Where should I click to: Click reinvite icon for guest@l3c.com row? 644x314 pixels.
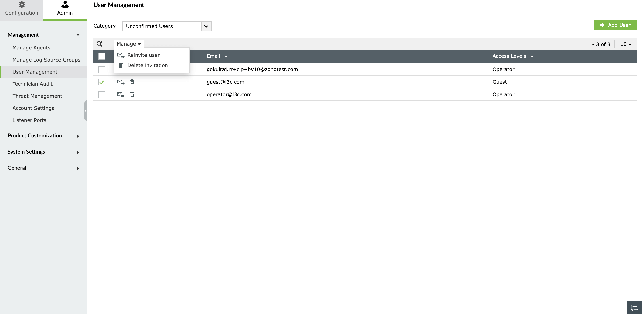tap(121, 82)
